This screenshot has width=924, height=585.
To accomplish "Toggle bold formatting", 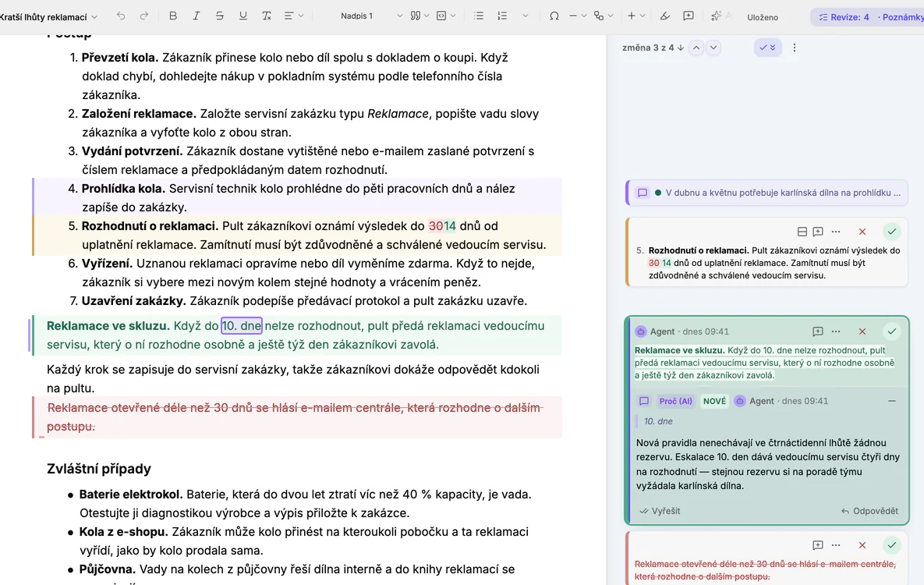I will point(172,16).
